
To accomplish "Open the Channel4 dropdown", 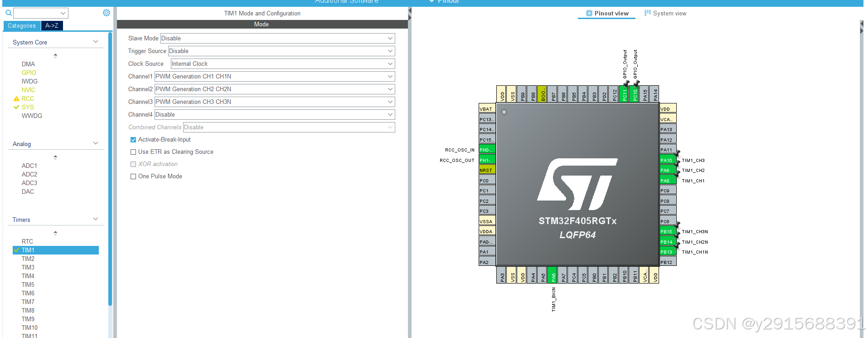I will coord(275,115).
